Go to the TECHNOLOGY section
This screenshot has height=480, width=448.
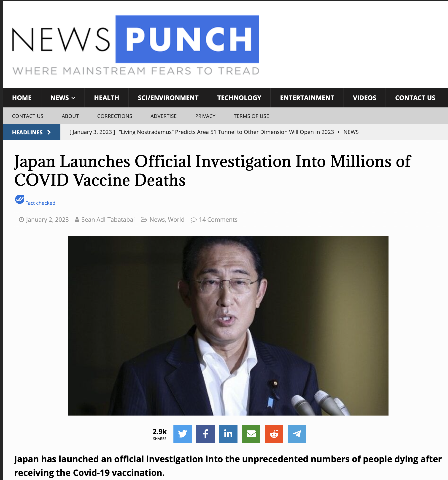(239, 98)
